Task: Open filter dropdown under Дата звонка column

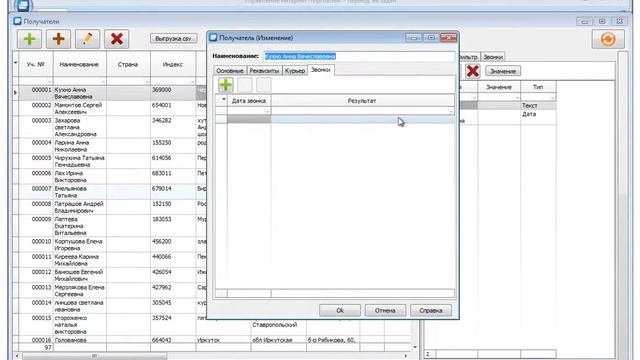Action: coord(268,111)
